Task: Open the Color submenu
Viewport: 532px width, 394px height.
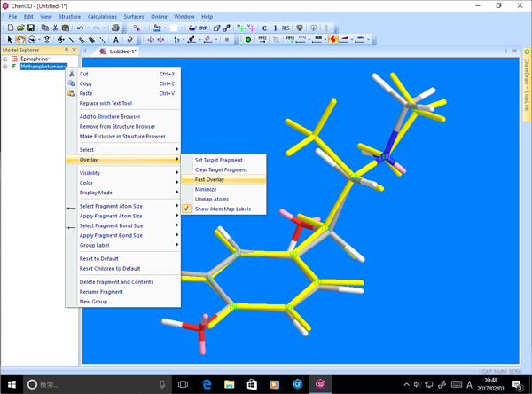Action: [x=86, y=183]
